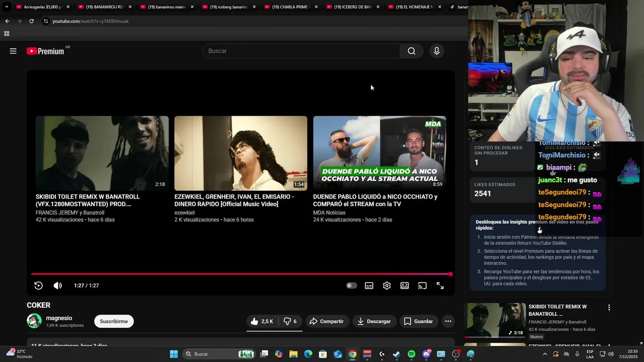Click ESP LAA keyboard language indicator
This screenshot has width=644, height=362.
point(590,354)
